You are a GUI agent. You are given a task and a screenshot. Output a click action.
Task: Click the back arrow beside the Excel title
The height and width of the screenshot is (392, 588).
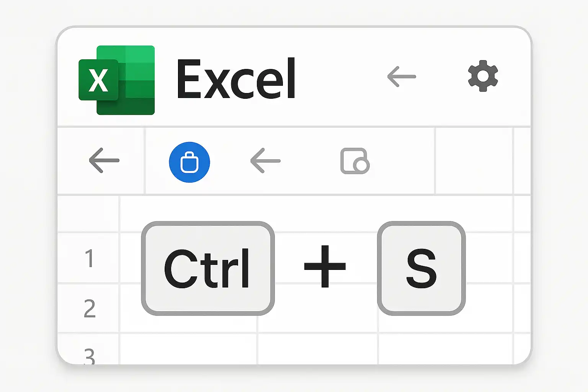pos(402,77)
